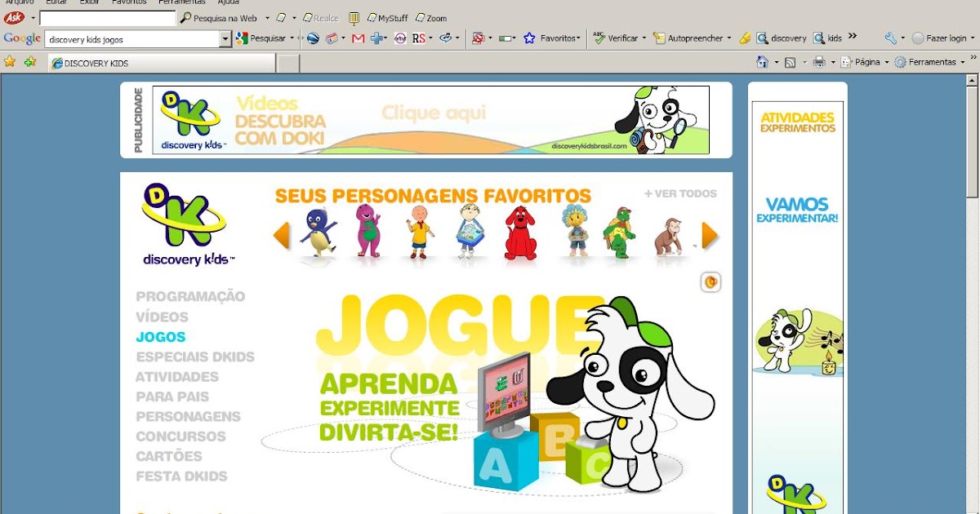Expand the Verificar dropdown arrow
This screenshot has width=980, height=514.
644,38
